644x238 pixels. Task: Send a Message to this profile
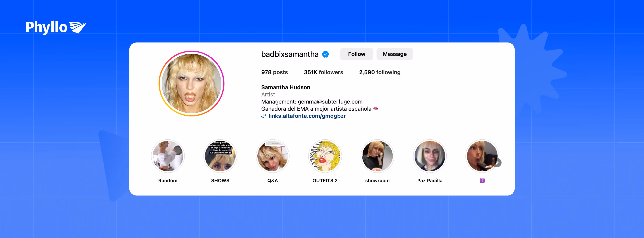395,54
